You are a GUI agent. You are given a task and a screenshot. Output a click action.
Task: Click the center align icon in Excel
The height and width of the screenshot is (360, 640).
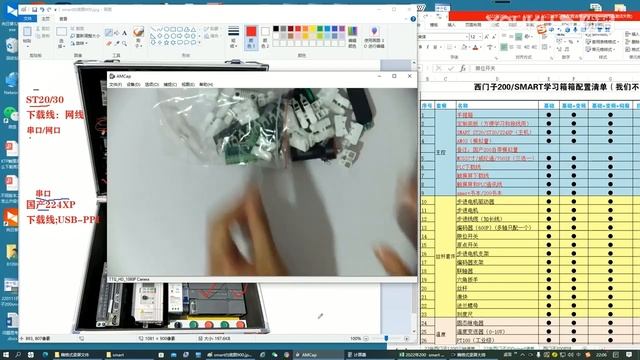511,47
